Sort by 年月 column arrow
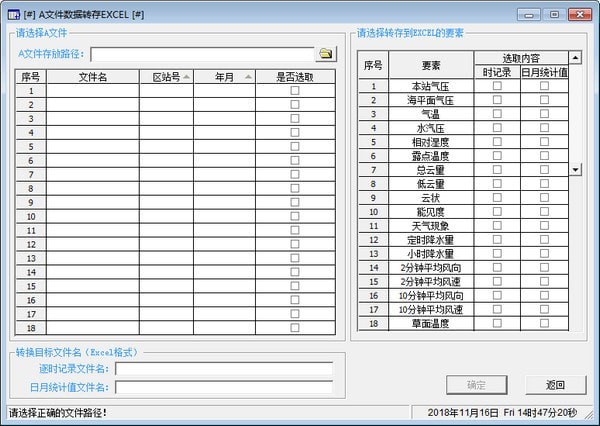This screenshot has width=600, height=426. point(248,77)
